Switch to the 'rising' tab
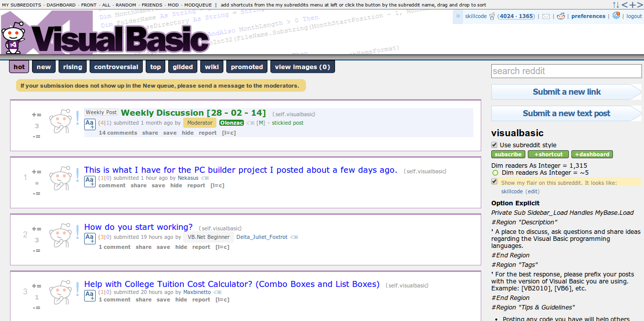644x321 pixels. (x=73, y=67)
